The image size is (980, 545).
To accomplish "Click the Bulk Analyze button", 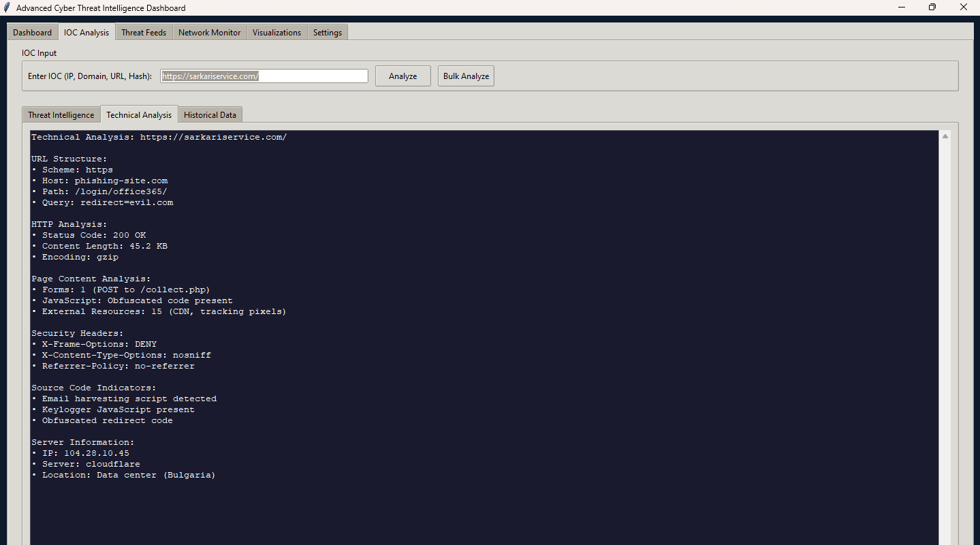I will (x=466, y=76).
